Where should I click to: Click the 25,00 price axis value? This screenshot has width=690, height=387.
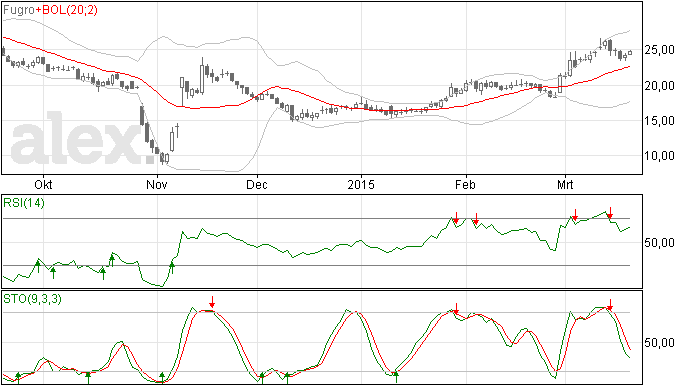(659, 50)
